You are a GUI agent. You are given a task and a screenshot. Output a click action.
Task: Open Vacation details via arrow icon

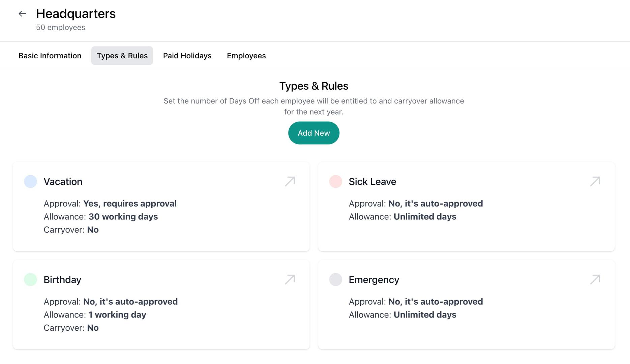290,181
